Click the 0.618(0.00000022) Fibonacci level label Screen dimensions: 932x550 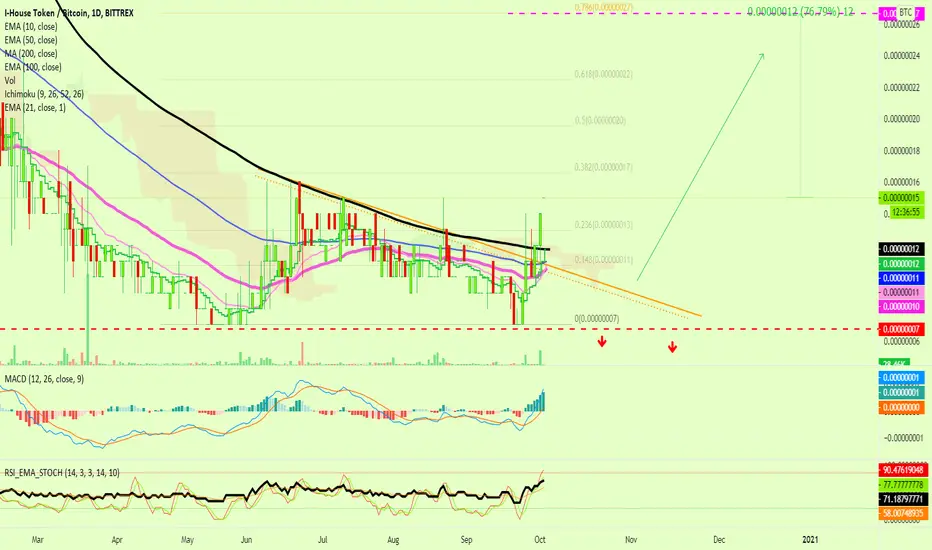click(x=603, y=74)
